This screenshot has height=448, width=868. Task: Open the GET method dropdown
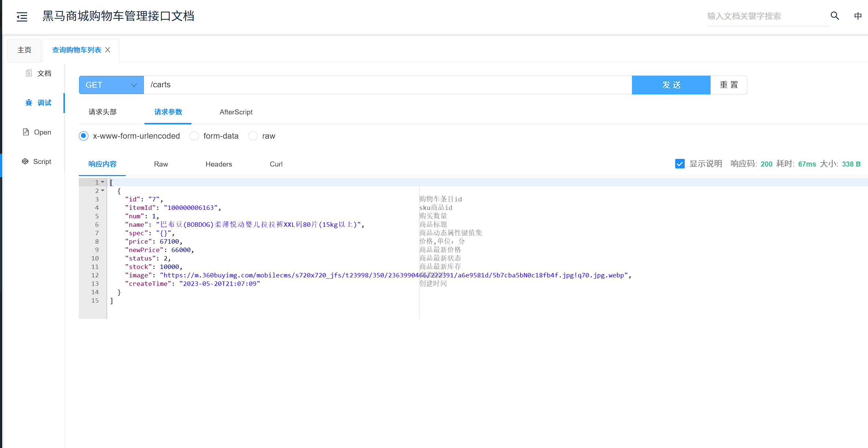pyautogui.click(x=111, y=85)
